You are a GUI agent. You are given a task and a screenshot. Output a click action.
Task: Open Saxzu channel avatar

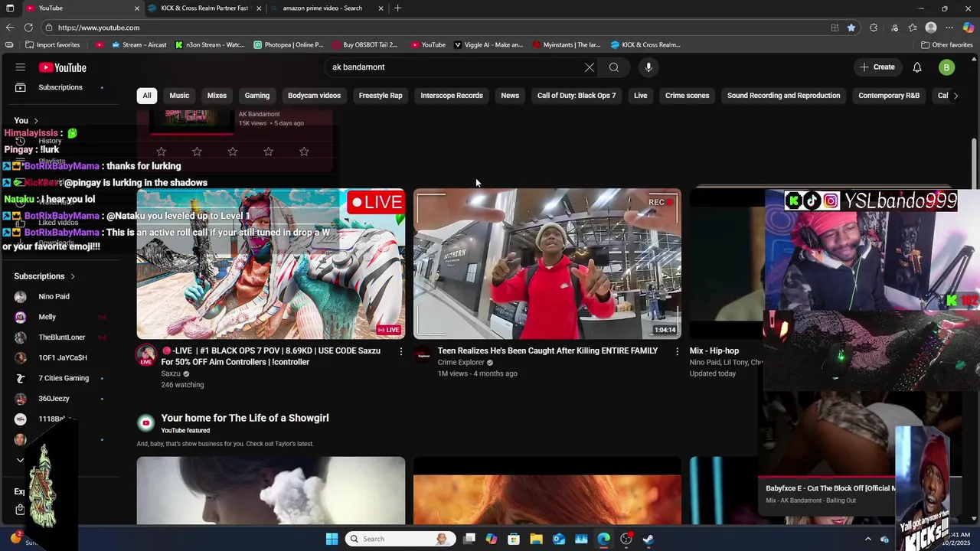pos(146,355)
